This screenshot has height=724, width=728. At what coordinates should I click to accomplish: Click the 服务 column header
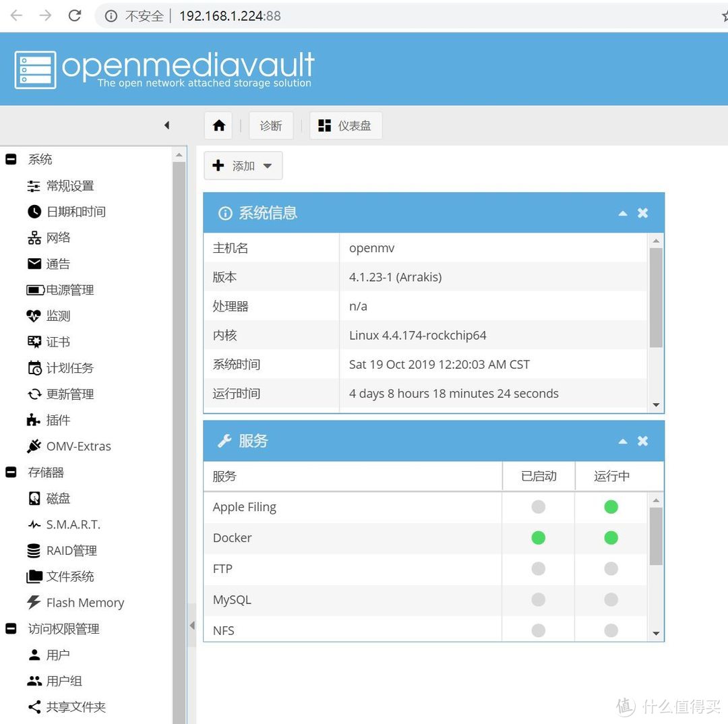[353, 476]
